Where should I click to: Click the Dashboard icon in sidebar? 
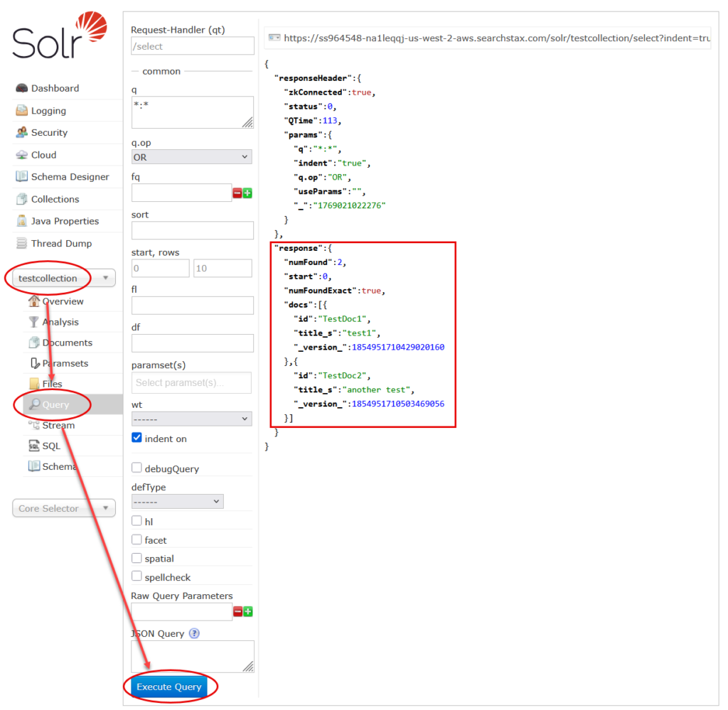pos(21,89)
